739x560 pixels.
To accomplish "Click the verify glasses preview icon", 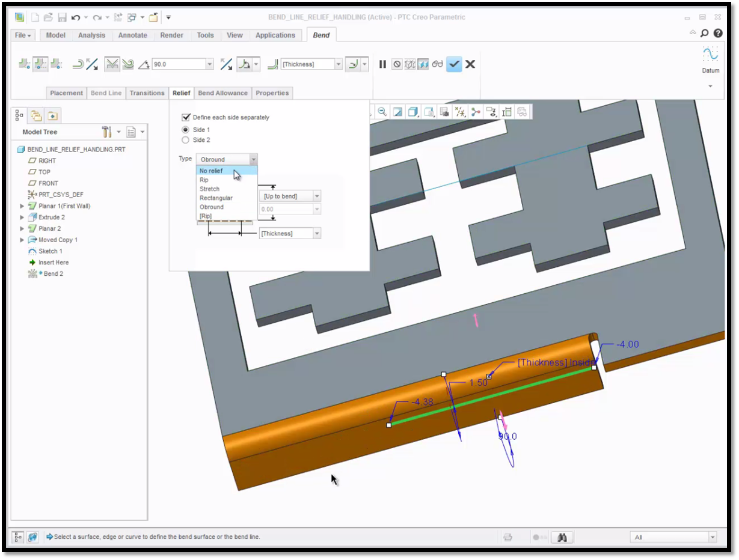I will click(437, 64).
